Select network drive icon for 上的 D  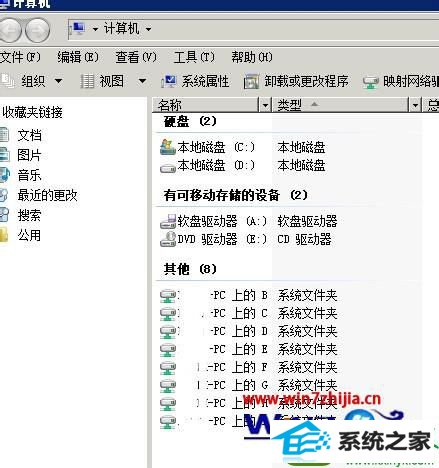(168, 331)
